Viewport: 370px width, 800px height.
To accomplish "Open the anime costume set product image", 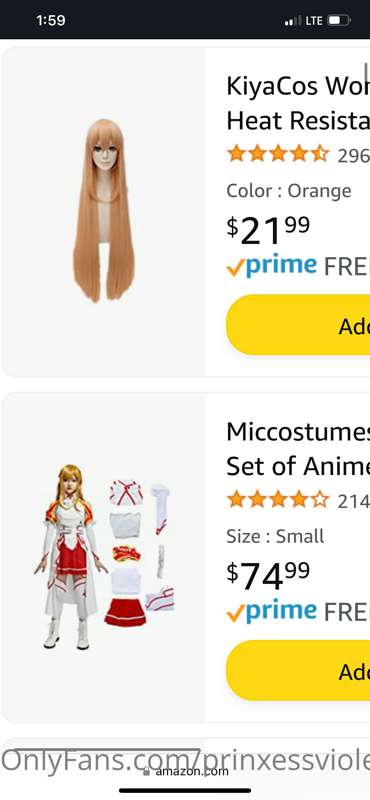I will click(105, 557).
